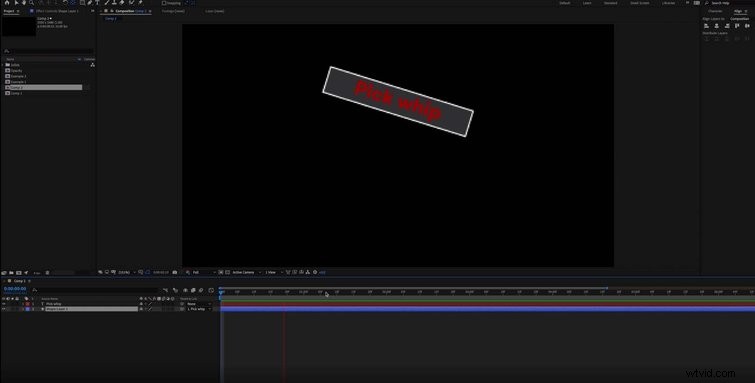Click the Pick whip layer color label
Screen dimensions: 755x383
(x=27, y=304)
